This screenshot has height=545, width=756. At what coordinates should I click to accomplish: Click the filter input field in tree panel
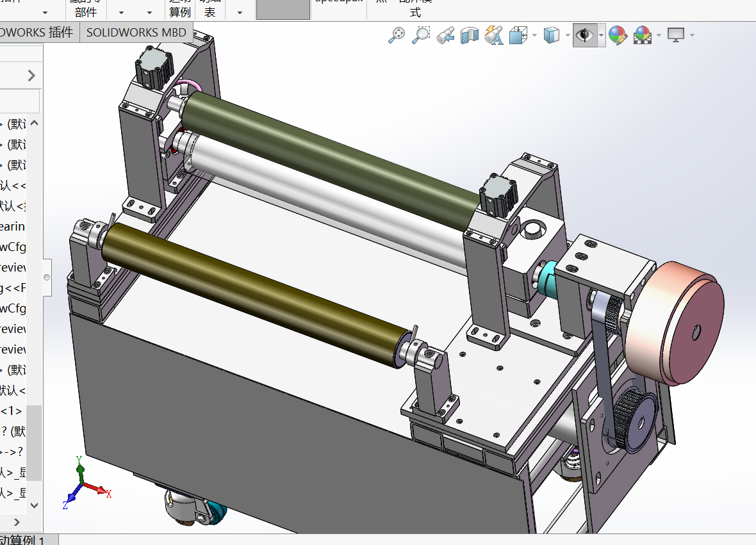click(19, 101)
